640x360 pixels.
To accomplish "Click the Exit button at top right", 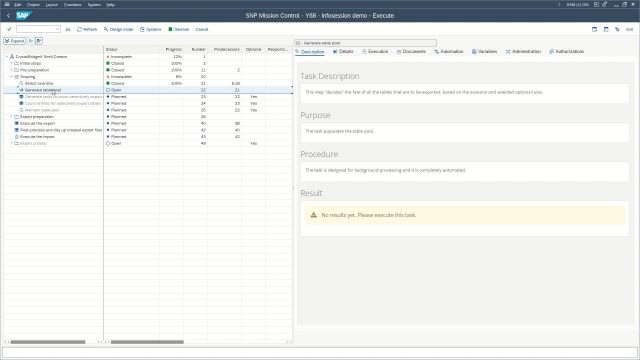I will pos(629,29).
